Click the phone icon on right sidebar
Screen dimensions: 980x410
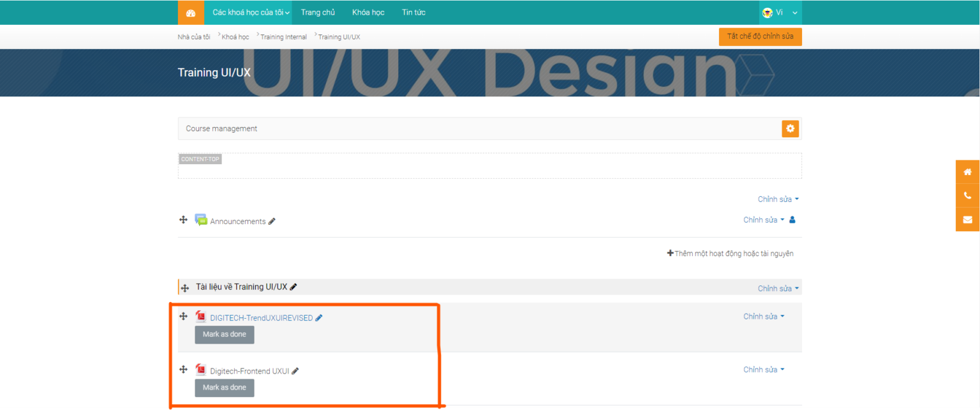[967, 195]
